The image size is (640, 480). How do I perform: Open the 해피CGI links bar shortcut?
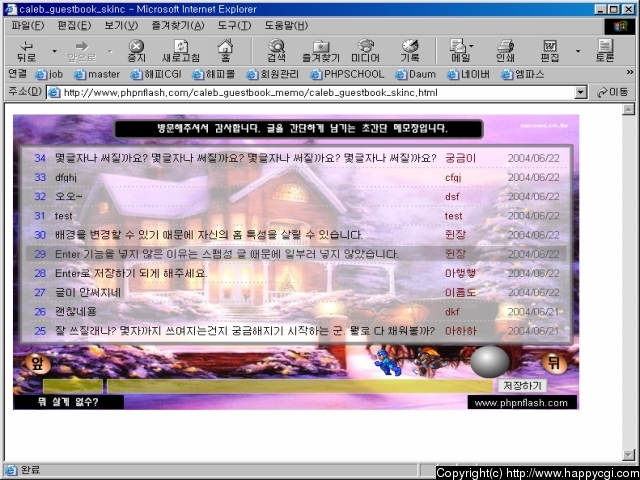(156, 74)
